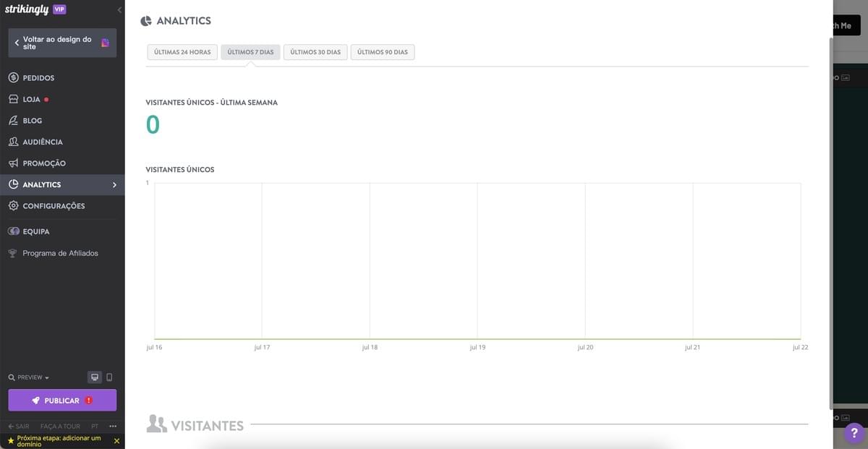Switch to desktop preview mode
The image size is (868, 449).
95,377
